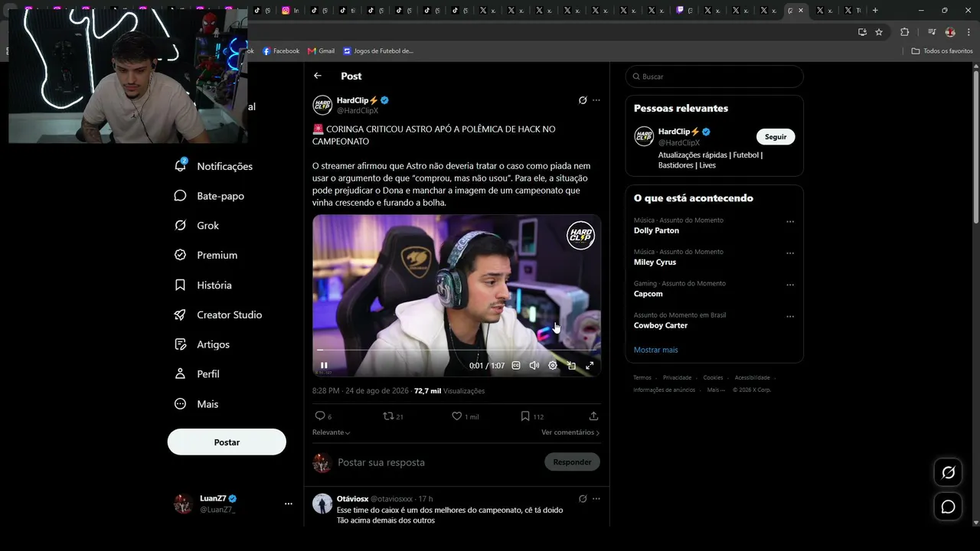Image resolution: width=980 pixels, height=551 pixels.
Task: Click the reply icon with 6 comments
Action: 320,416
